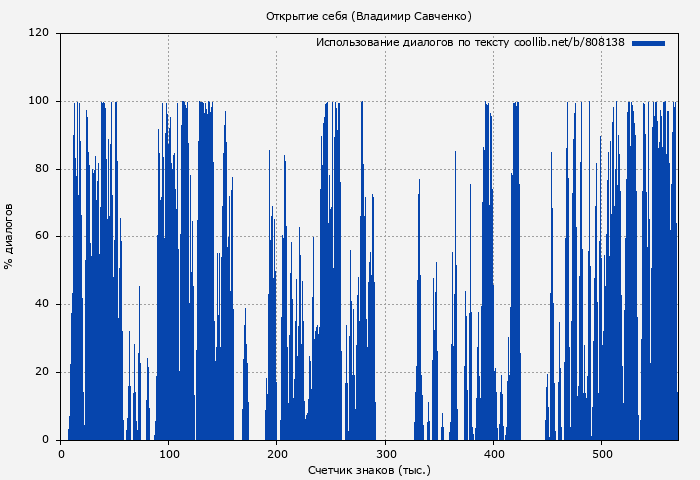
Task: Select the X-axis tick label 400
Action: 492,454
